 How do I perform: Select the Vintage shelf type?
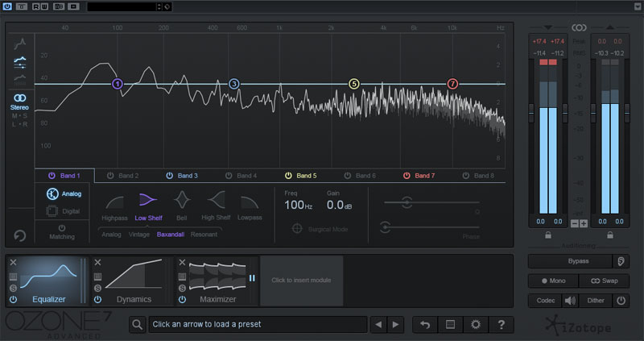(138, 235)
